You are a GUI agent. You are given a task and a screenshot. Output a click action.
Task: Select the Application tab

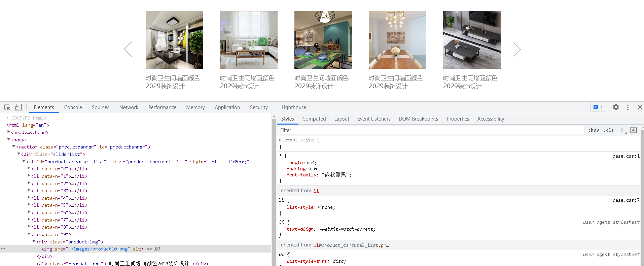click(x=227, y=107)
